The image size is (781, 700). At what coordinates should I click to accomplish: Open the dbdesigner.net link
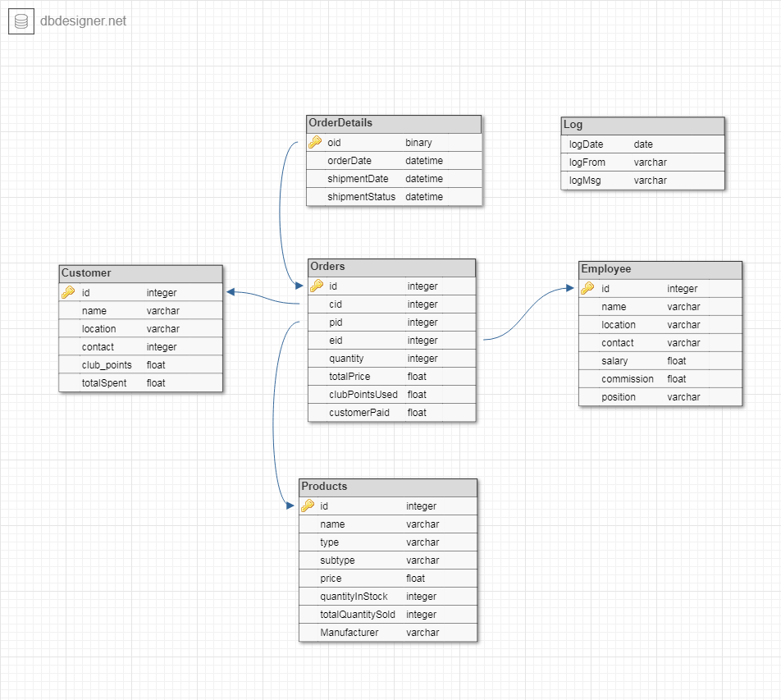[x=82, y=21]
